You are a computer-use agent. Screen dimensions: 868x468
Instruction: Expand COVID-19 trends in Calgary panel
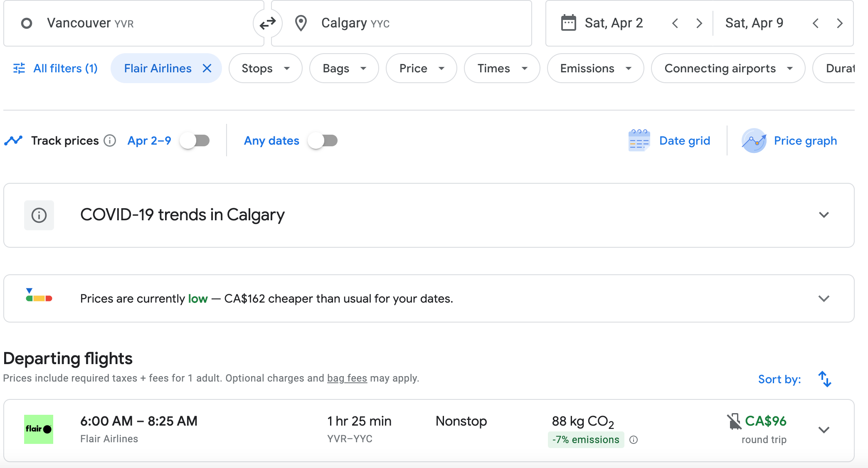(824, 215)
